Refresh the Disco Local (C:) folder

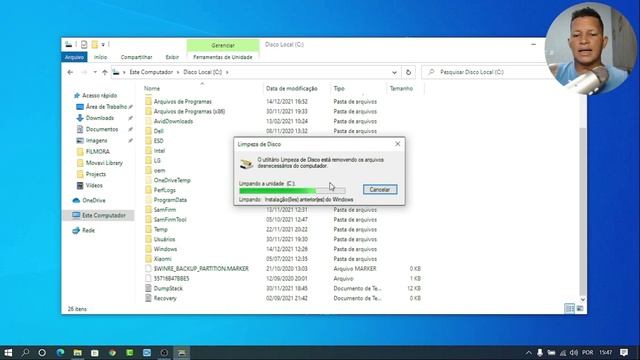[x=408, y=72]
